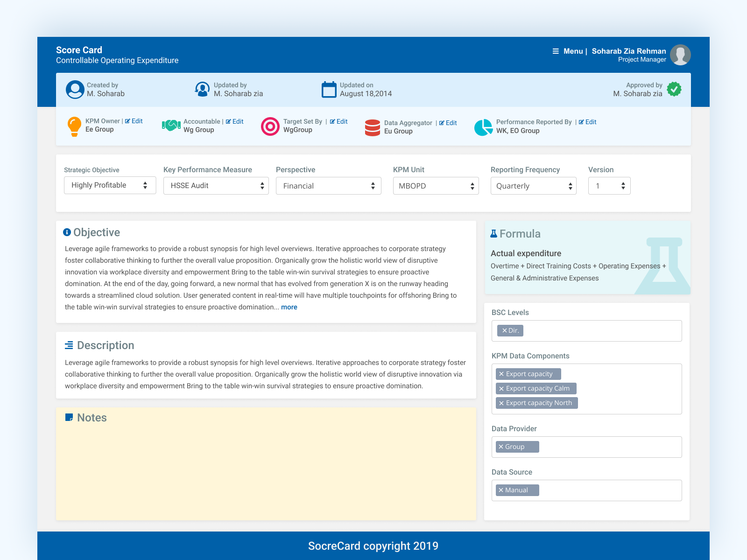747x560 pixels.
Task: Open the Strategic Objective dropdown
Action: pos(110,185)
